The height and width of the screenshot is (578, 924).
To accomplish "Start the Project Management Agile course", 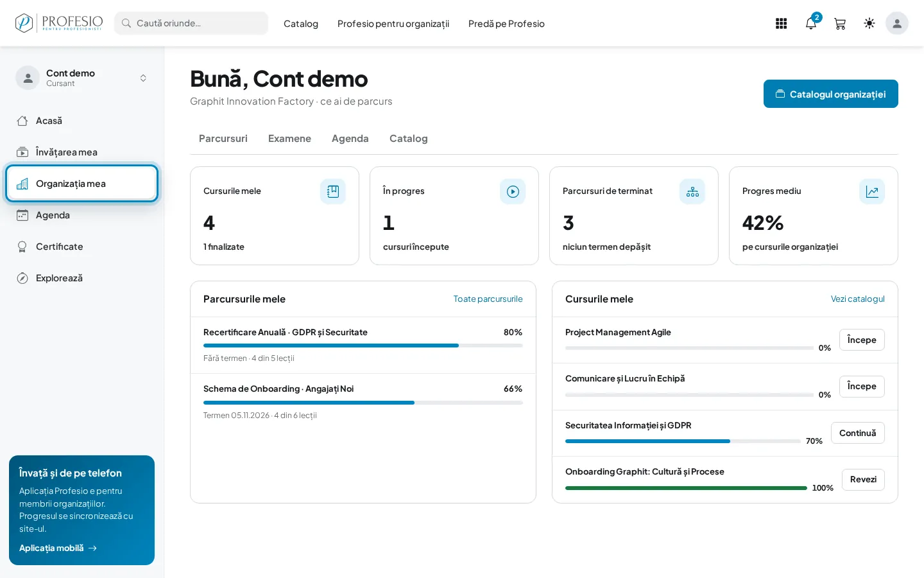I will [862, 340].
